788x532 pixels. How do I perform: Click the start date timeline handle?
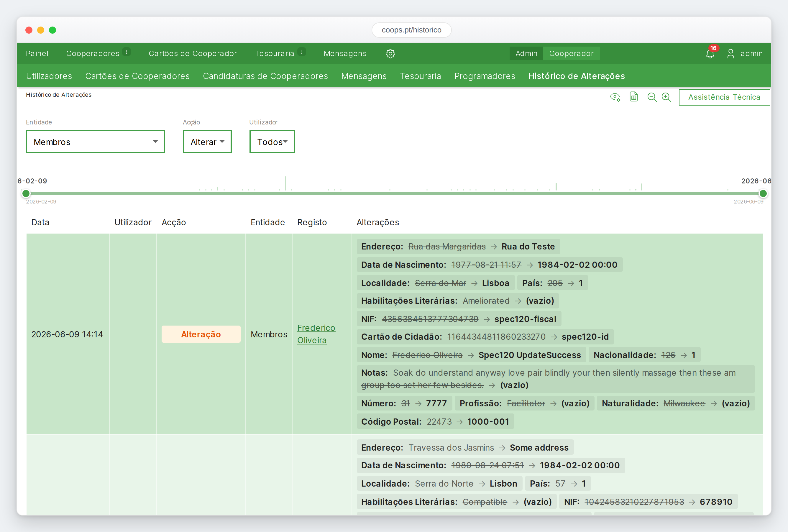26,194
